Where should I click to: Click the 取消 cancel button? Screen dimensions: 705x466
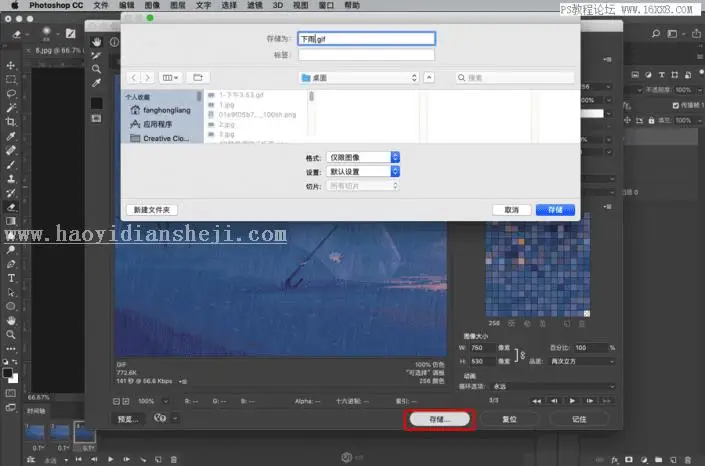coord(512,210)
